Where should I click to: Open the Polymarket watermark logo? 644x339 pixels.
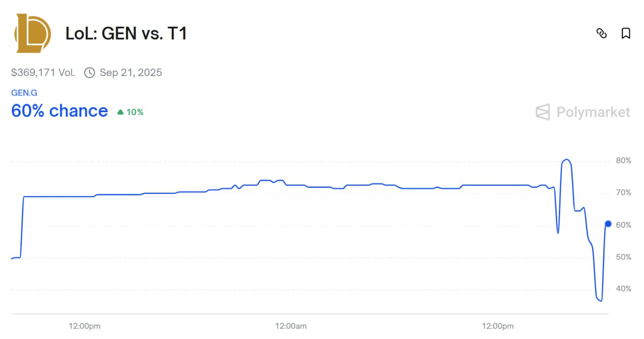tap(583, 112)
